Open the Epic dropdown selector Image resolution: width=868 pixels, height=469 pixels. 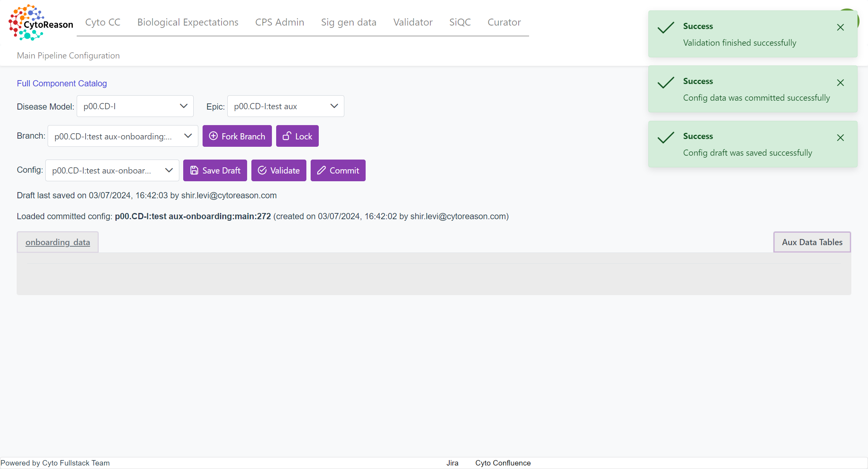(285, 106)
